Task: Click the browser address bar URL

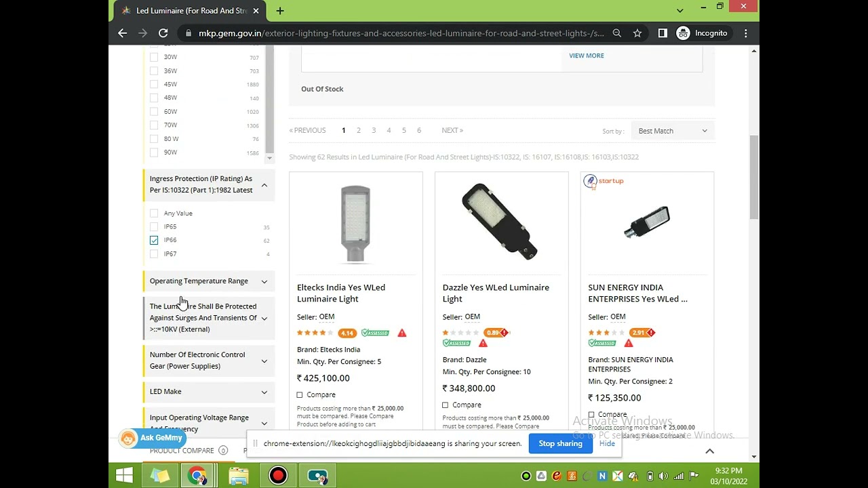Action: tap(401, 33)
